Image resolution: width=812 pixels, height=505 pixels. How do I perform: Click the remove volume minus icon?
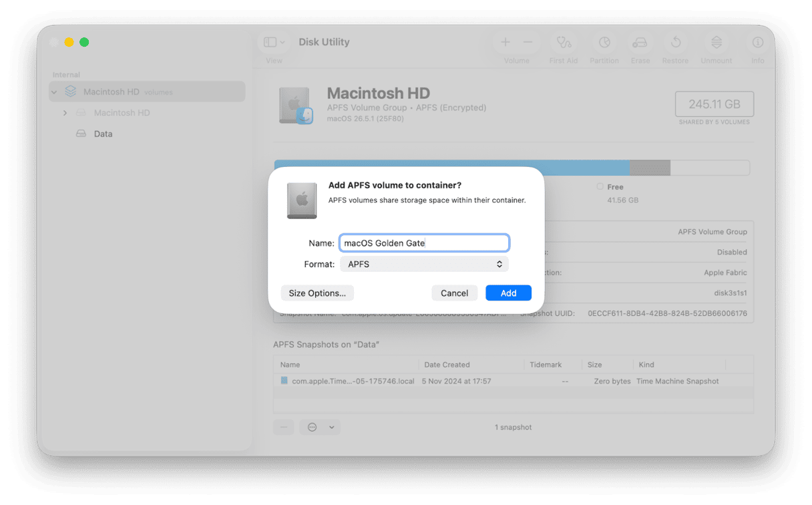(x=528, y=42)
